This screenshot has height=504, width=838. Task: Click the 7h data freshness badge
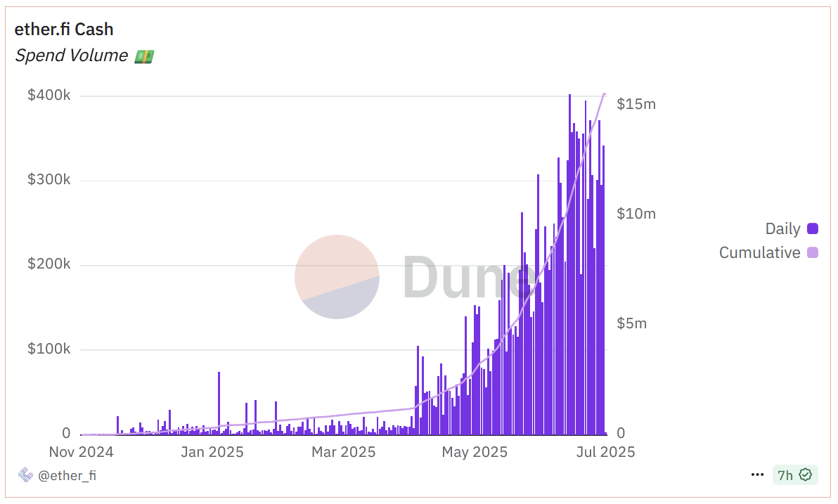795,474
